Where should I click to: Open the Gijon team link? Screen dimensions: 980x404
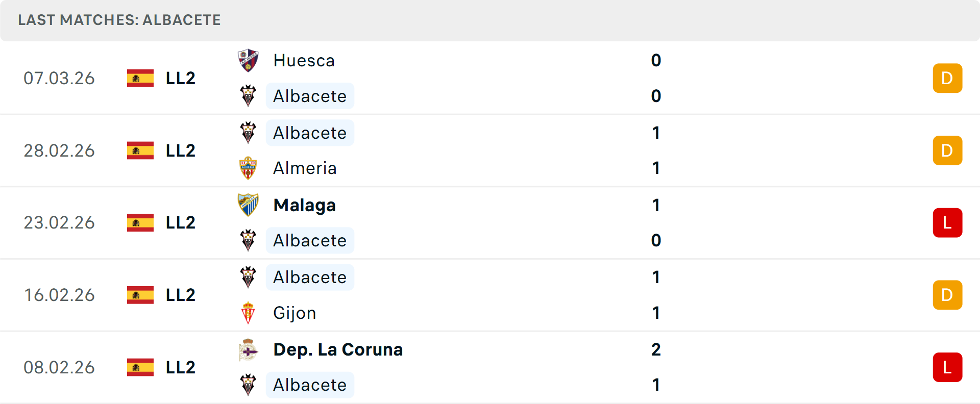[x=295, y=313]
